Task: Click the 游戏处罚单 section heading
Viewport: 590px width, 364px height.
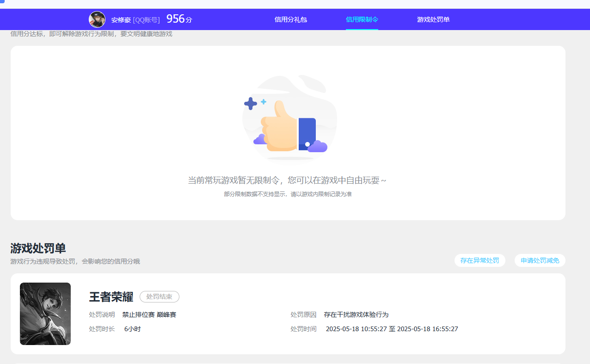Action: [38, 248]
